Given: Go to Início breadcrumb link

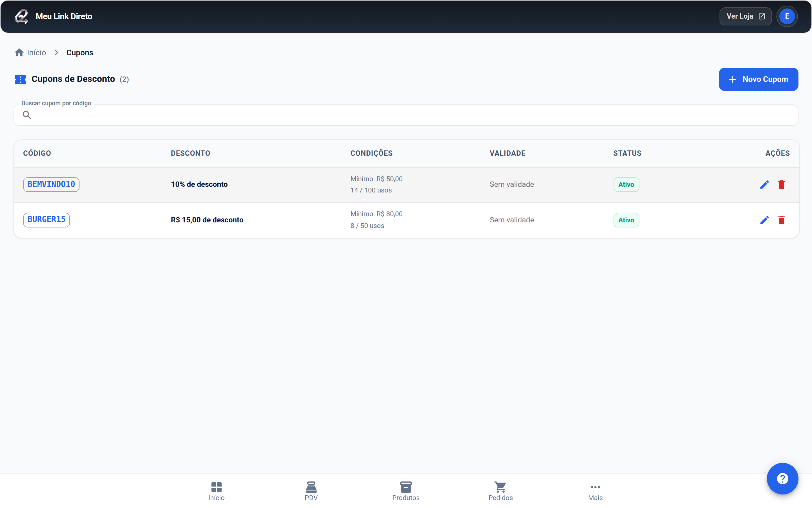Looking at the screenshot, I should [x=36, y=52].
